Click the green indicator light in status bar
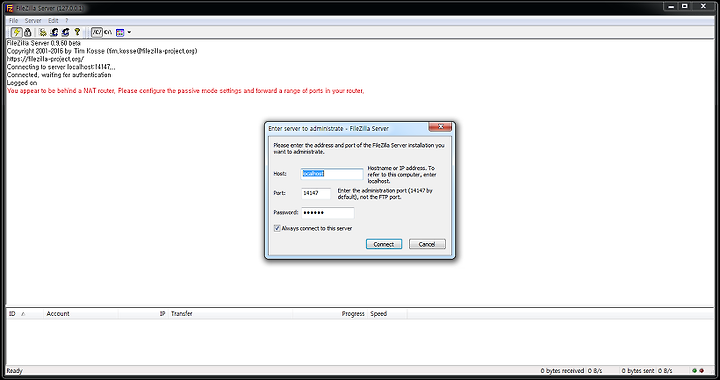Screen dimensions: 720x380 [694, 371]
